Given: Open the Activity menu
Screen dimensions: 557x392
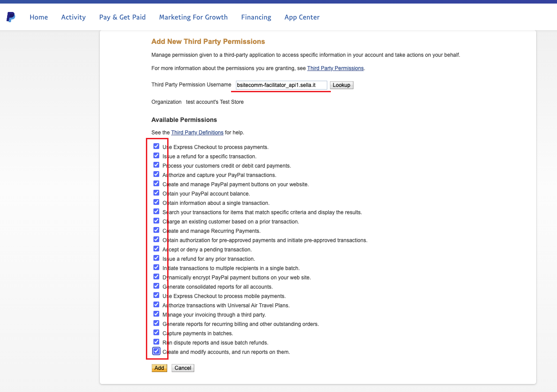Looking at the screenshot, I should [74, 17].
